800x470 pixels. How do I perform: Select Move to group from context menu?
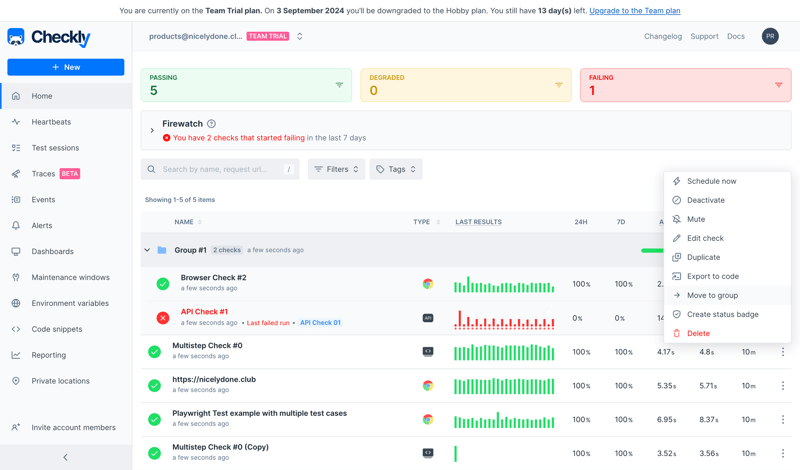[712, 296]
